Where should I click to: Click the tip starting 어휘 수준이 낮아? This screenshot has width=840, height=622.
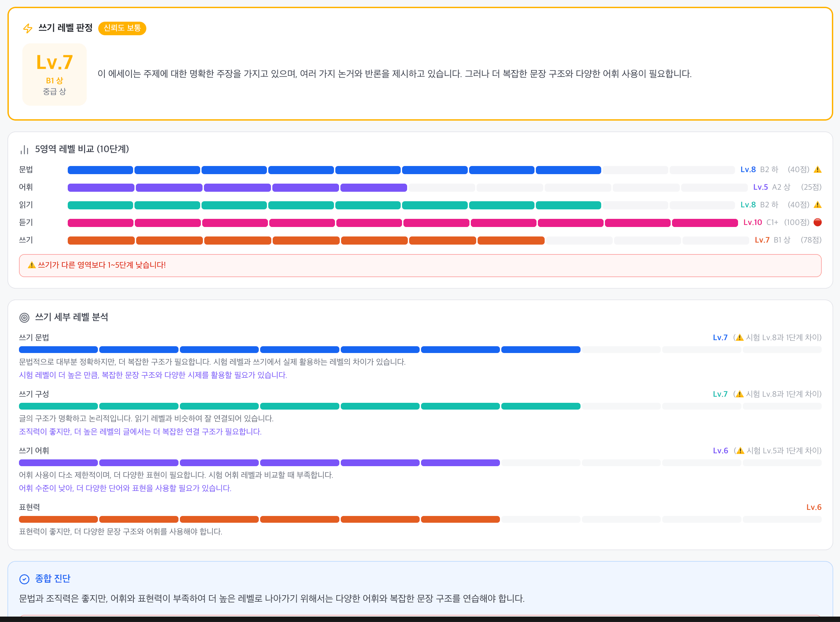click(125, 488)
